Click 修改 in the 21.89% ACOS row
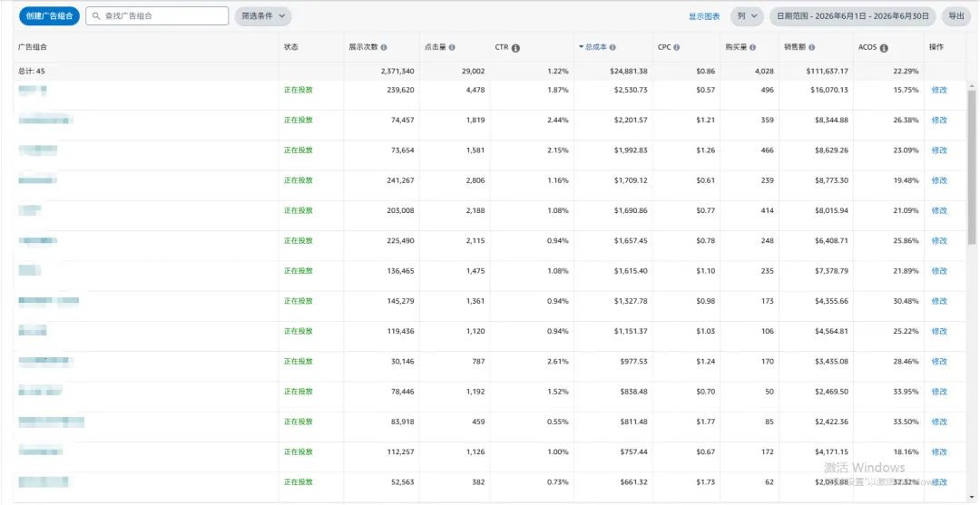Viewport: 980px width, 505px height. [939, 271]
